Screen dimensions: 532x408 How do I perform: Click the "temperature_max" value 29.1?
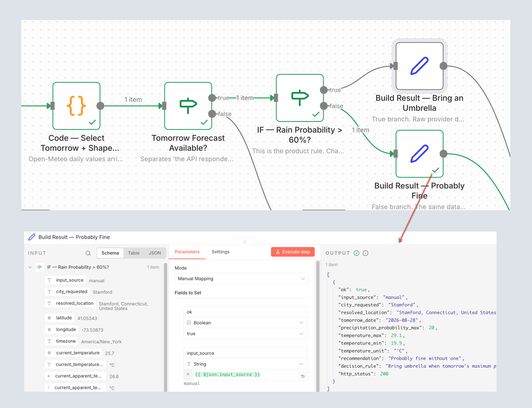click(396, 335)
